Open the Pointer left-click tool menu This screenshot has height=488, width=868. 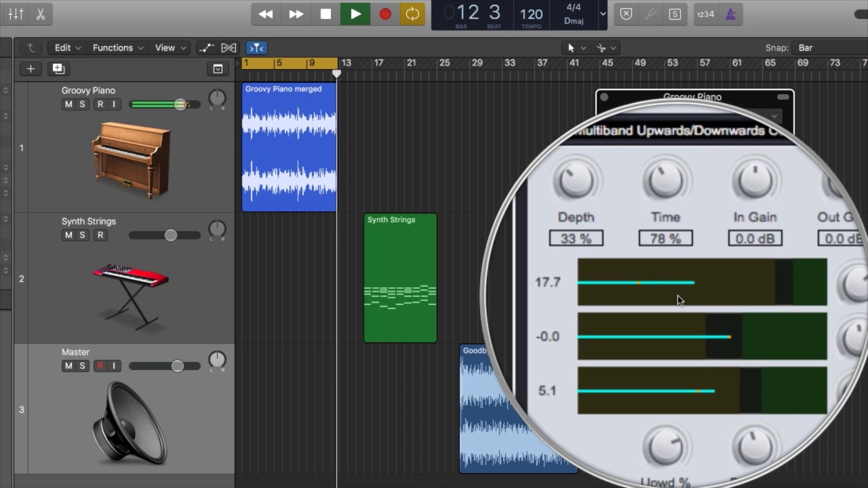pos(575,47)
